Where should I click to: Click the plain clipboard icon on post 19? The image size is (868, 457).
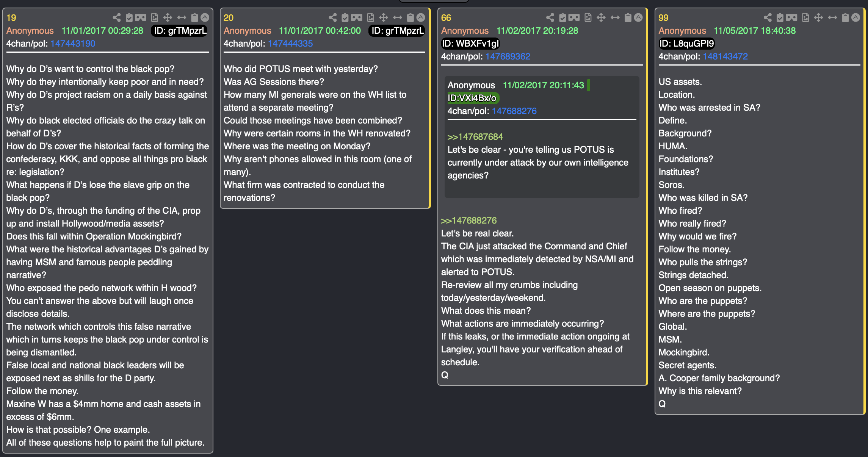click(194, 17)
